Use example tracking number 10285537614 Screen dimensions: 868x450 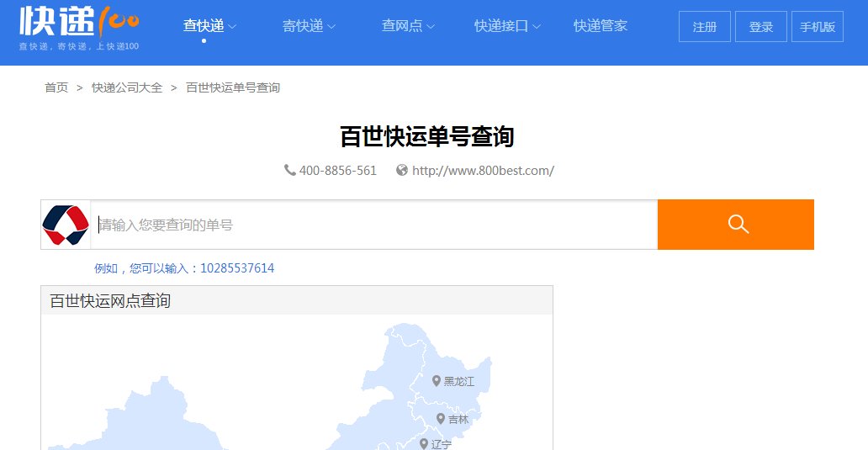237,267
